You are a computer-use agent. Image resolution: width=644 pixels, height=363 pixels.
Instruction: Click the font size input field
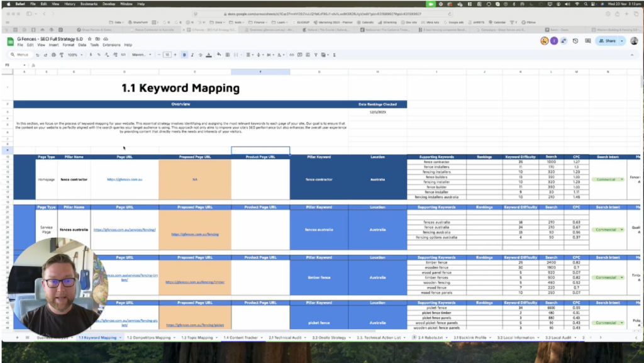167,55
